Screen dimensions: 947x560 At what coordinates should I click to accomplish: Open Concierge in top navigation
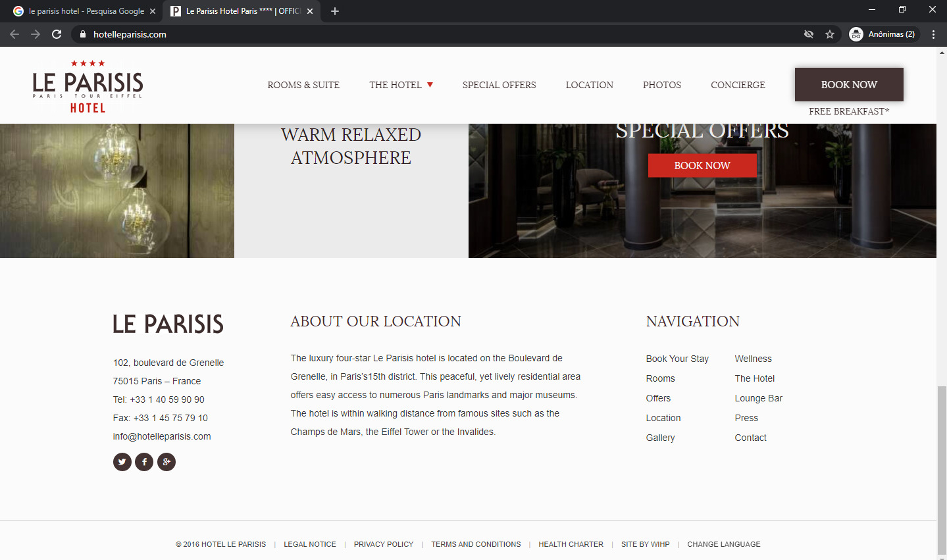pos(738,85)
